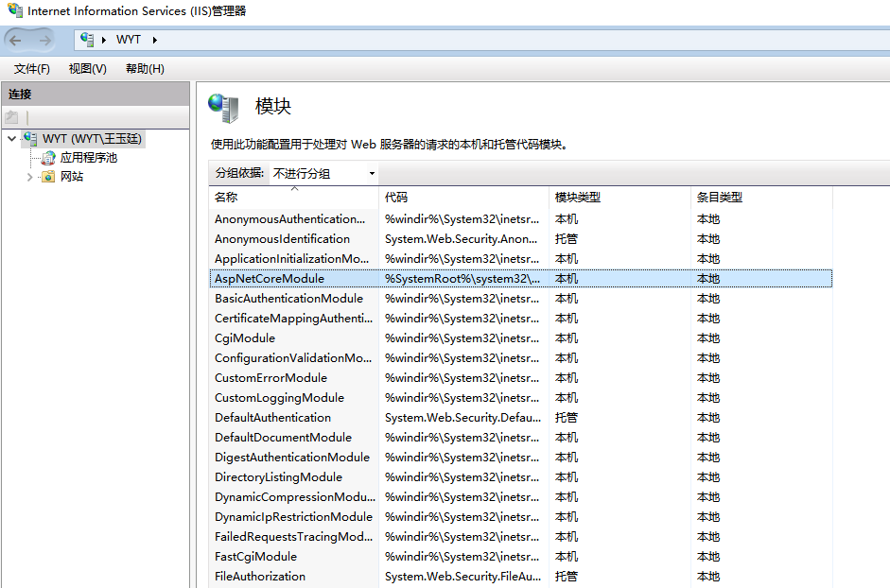Viewport: 890px width, 588px height.
Task: Click the 网站 folder icon
Action: (48, 177)
